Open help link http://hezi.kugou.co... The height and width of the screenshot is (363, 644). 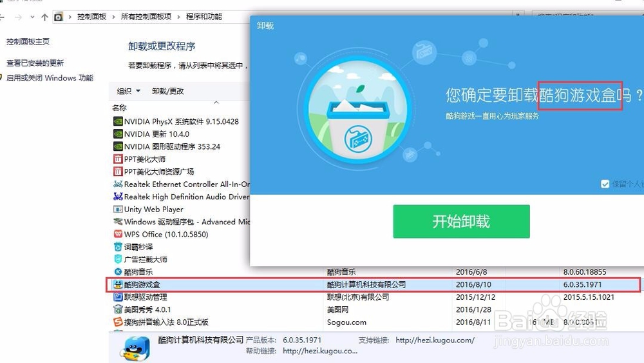tap(320, 351)
